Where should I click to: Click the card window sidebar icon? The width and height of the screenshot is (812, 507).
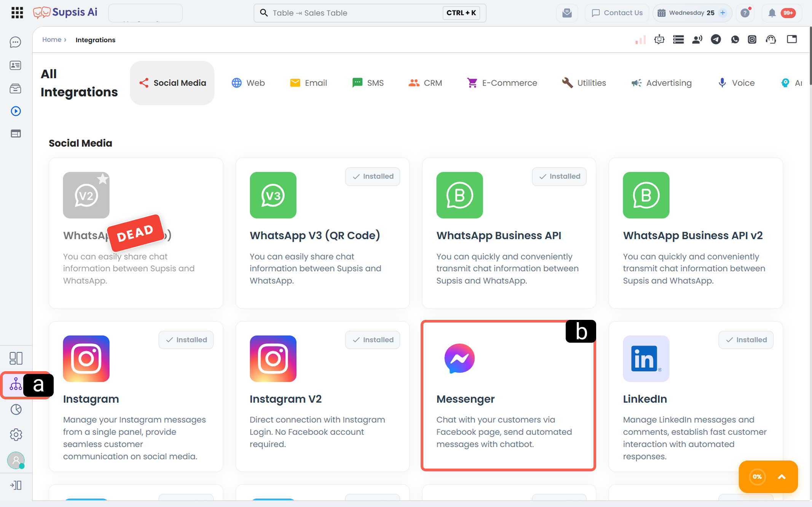point(16,134)
